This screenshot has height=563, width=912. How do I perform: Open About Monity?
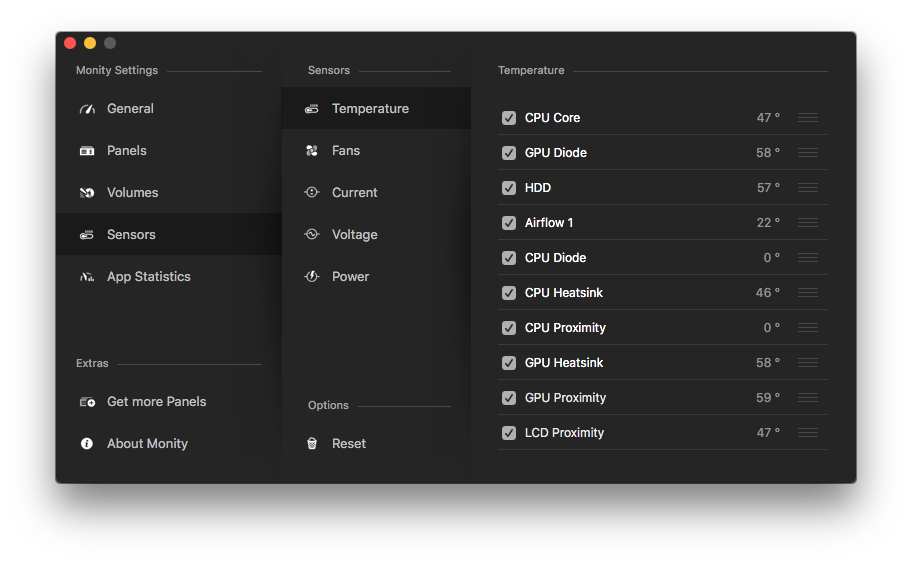pos(147,444)
